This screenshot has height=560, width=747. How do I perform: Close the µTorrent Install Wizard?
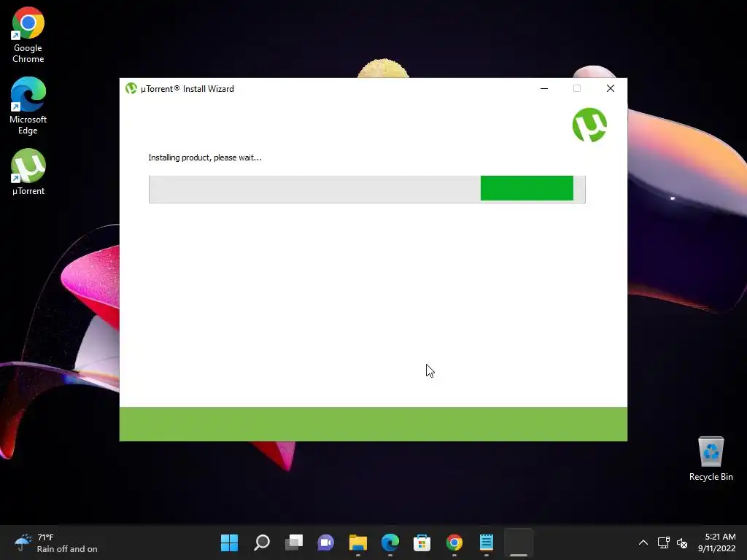[x=611, y=88]
